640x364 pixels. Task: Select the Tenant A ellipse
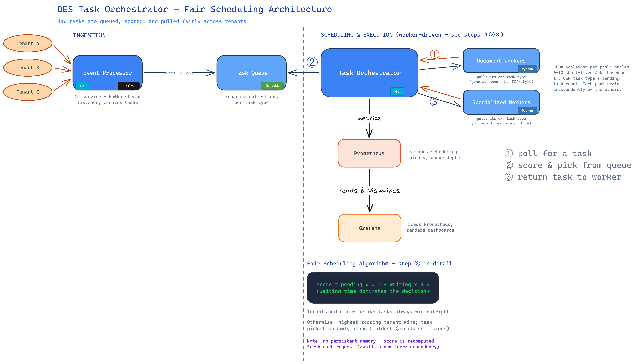pos(28,43)
